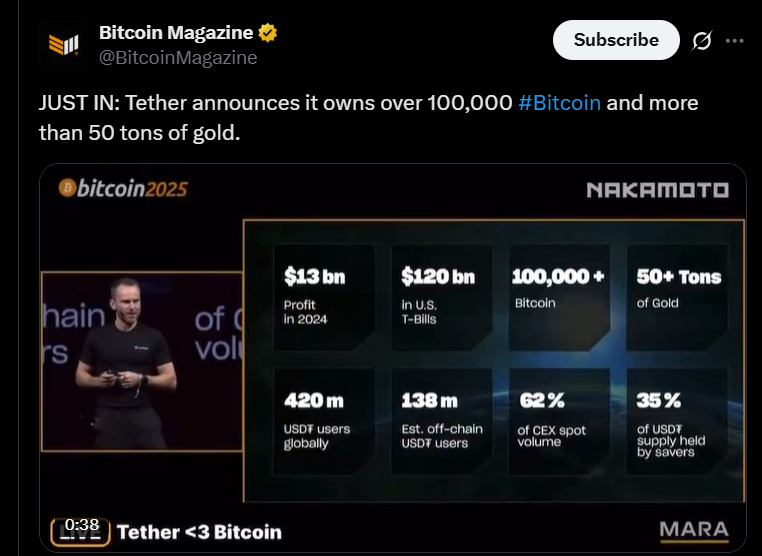Click the gold verified badge
The width and height of the screenshot is (762, 556).
(268, 33)
